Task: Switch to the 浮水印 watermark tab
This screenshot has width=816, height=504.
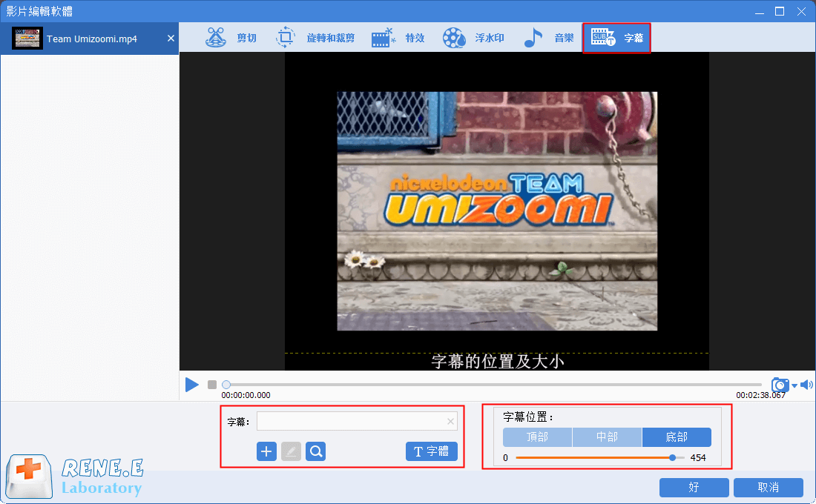Action: pos(473,38)
